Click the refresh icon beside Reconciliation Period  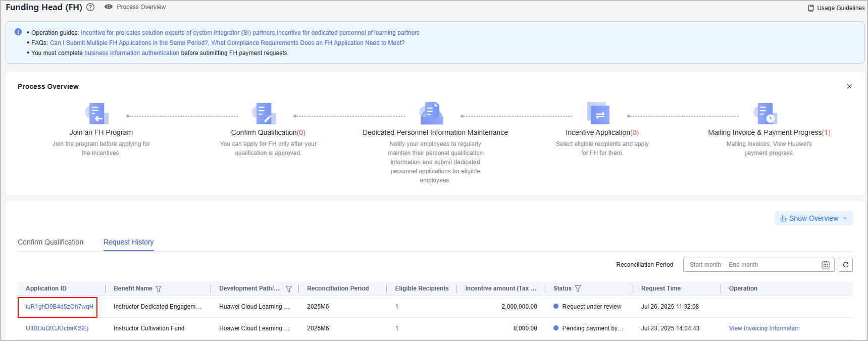click(x=845, y=265)
